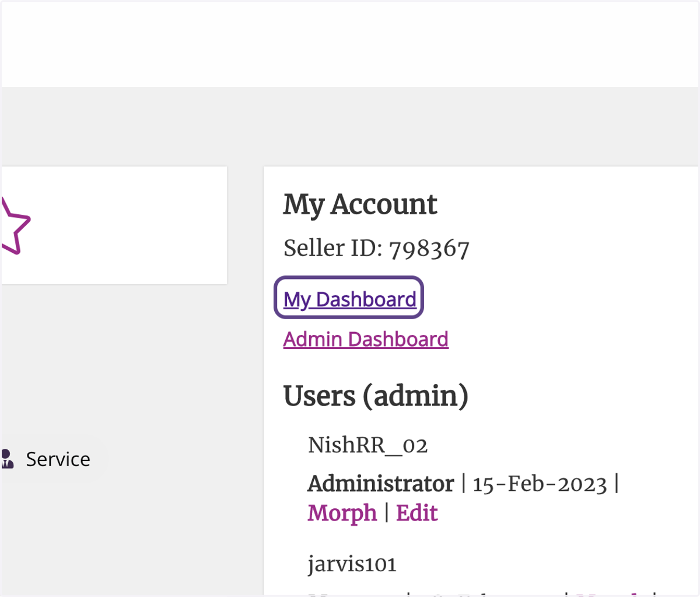Select the Service label
The height and width of the screenshot is (597, 700).
(58, 459)
